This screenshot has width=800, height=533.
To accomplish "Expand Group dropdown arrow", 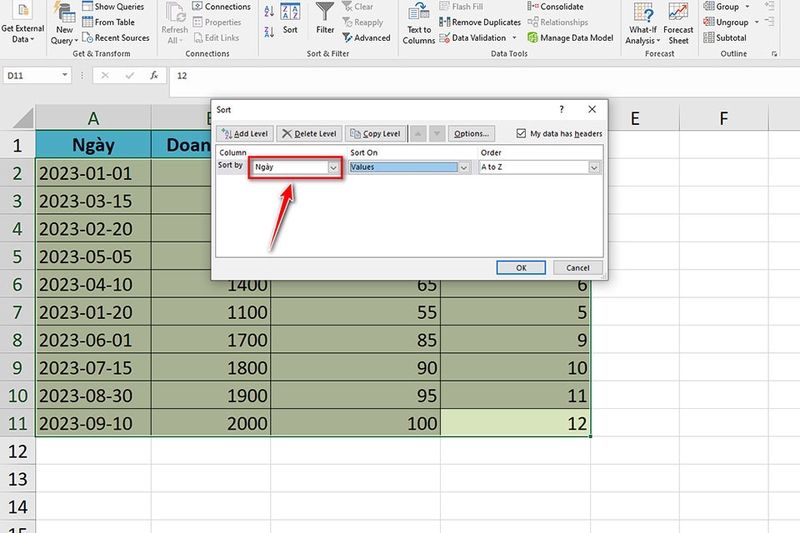I will click(747, 7).
